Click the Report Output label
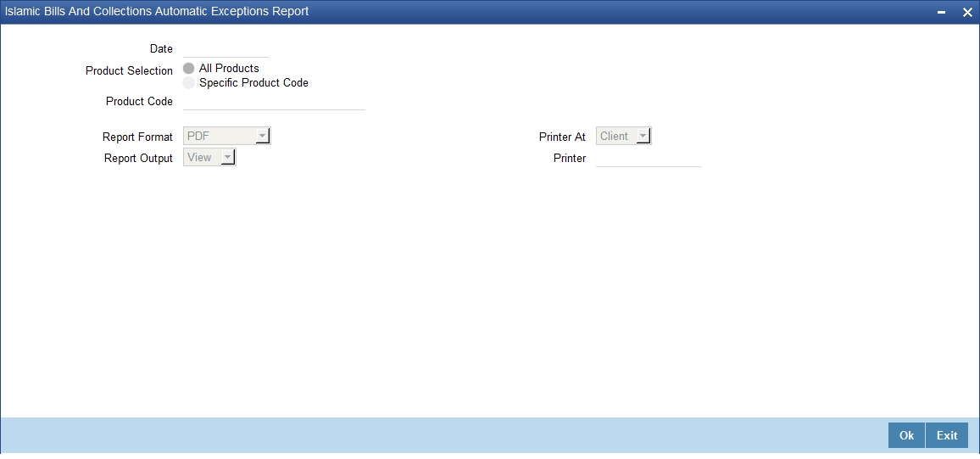Screen dimensions: 980x459 (x=139, y=158)
